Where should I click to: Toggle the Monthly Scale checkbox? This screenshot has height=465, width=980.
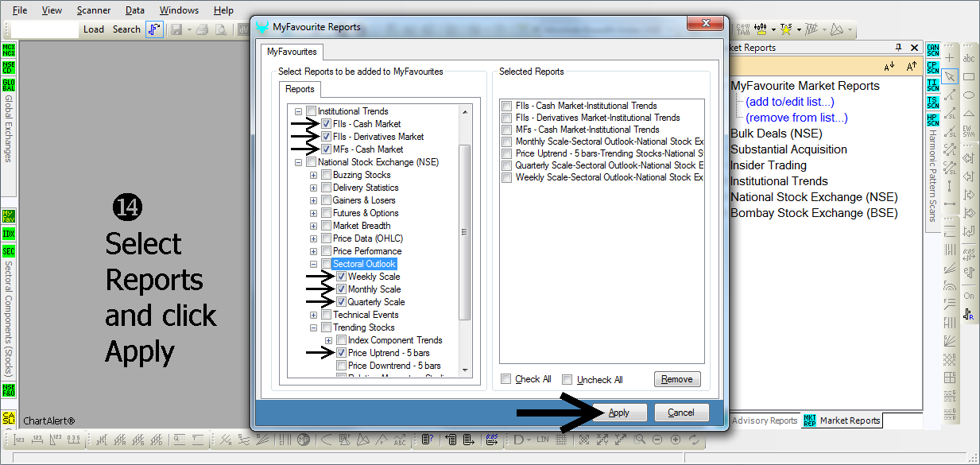[x=342, y=289]
